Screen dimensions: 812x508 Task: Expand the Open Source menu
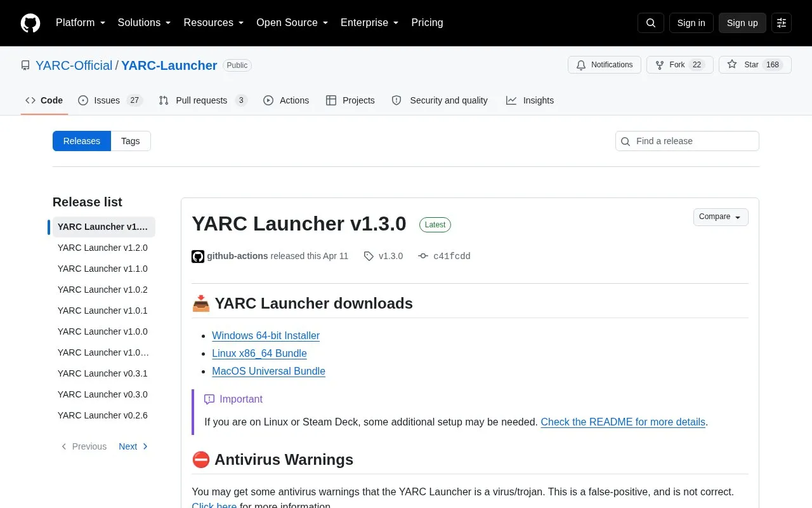click(292, 23)
